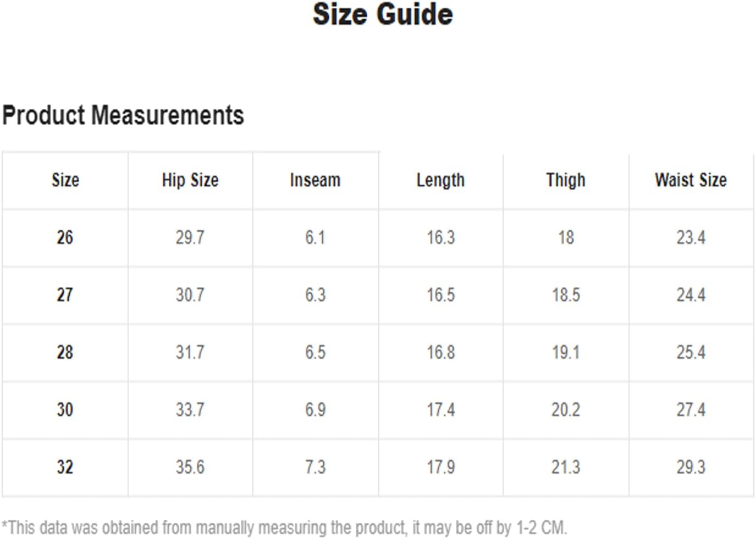Click the manual measurement disclaimer note
Image resolution: width=756 pixels, height=539 pixels.
click(284, 527)
